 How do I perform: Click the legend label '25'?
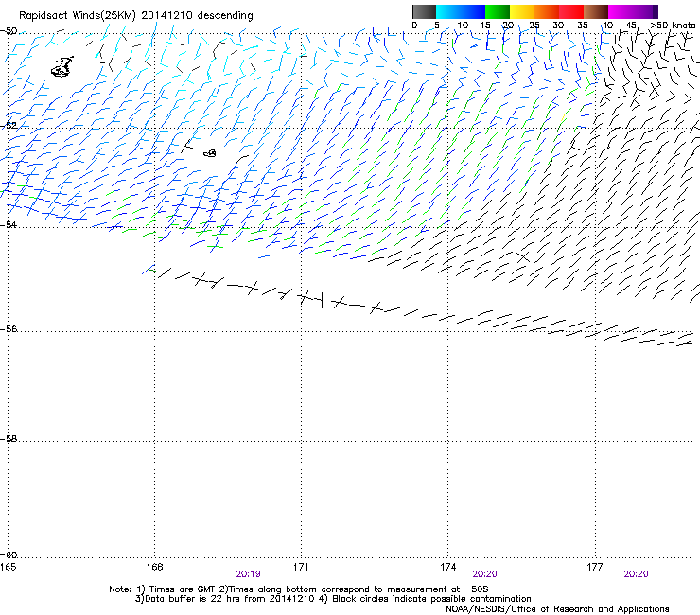tap(534, 26)
